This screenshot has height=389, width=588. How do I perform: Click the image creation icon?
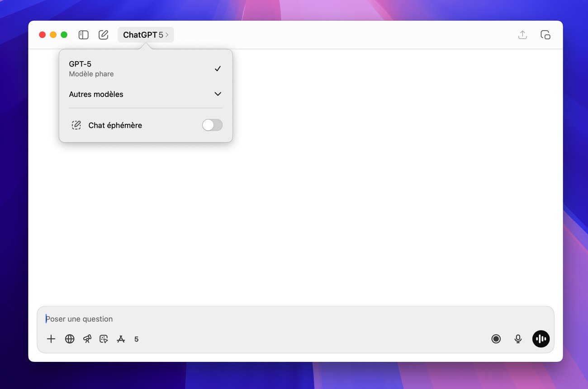pyautogui.click(x=104, y=339)
